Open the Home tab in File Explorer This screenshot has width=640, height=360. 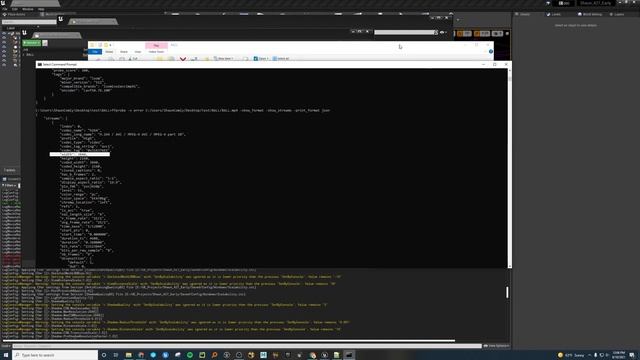(x=109, y=52)
